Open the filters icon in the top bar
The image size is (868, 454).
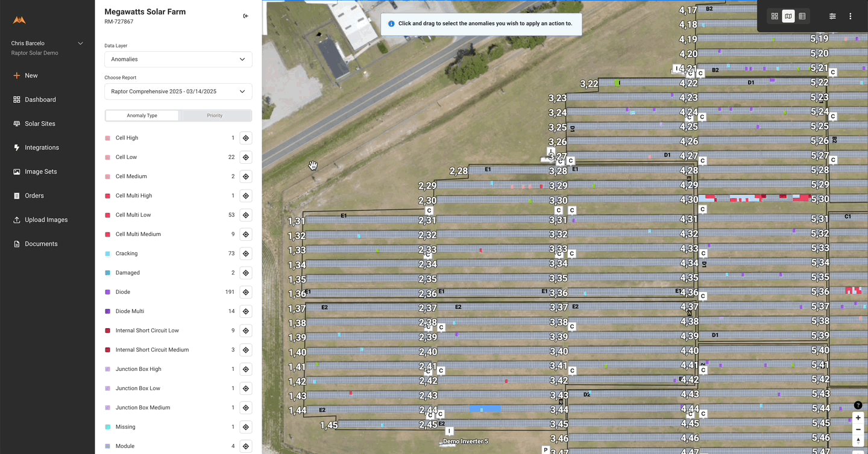832,16
